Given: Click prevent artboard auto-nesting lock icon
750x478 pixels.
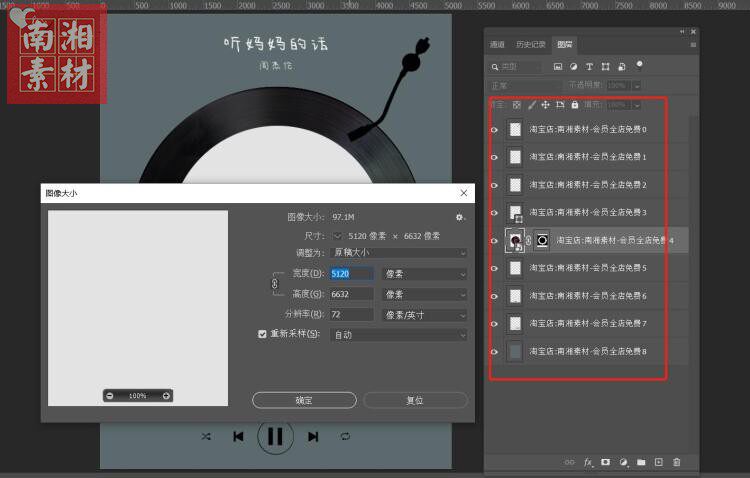Looking at the screenshot, I should point(560,105).
